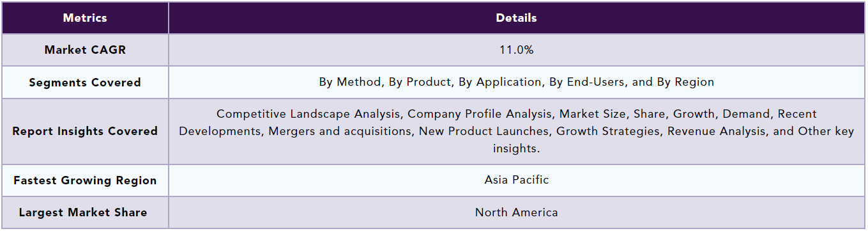Click Company Profile Analysis text
The width and height of the screenshot is (868, 231).
click(479, 114)
